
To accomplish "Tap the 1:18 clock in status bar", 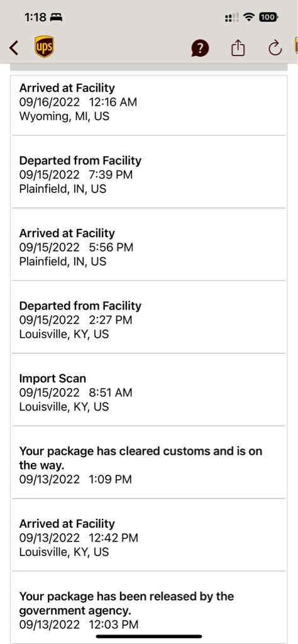I will pyautogui.click(x=36, y=17).
